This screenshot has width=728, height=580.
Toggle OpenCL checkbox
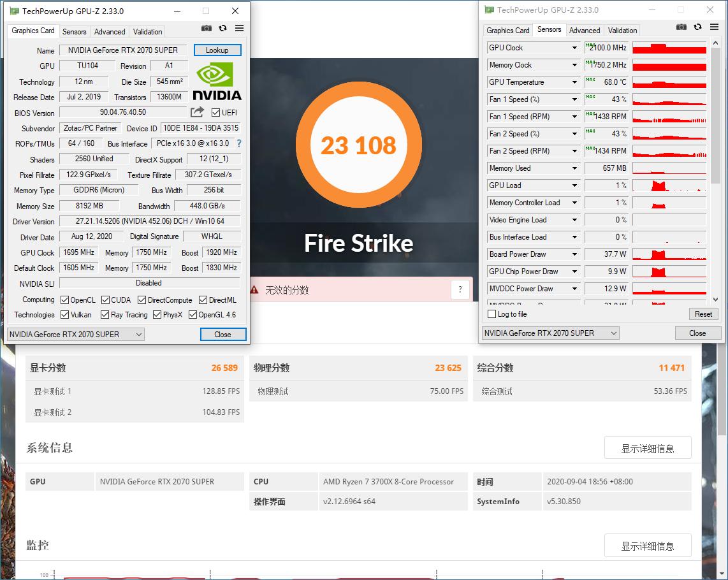click(64, 300)
